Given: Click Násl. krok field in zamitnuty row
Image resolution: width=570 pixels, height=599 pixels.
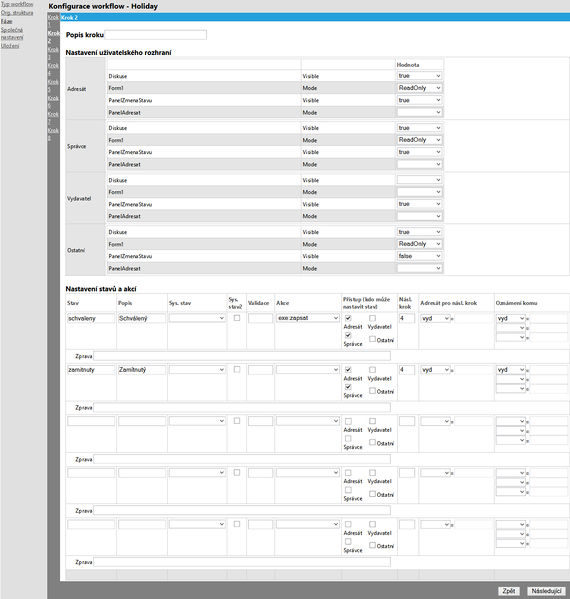Looking at the screenshot, I should [407, 370].
